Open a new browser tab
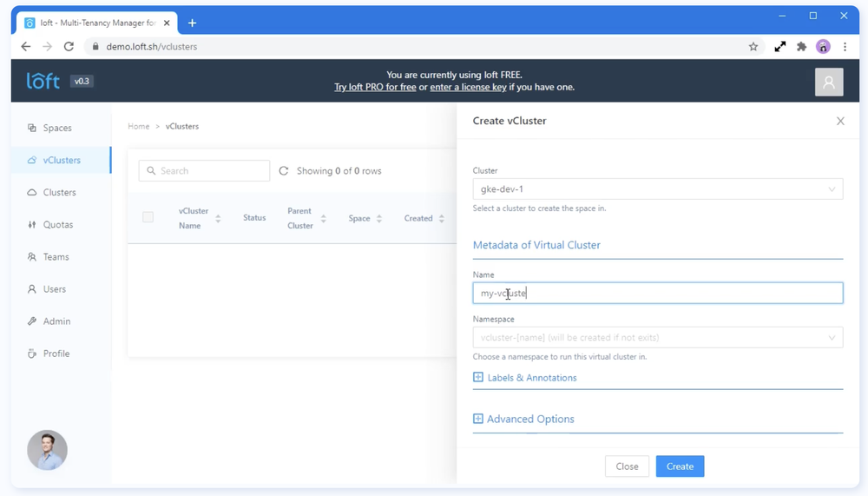The height and width of the screenshot is (496, 868). 192,23
